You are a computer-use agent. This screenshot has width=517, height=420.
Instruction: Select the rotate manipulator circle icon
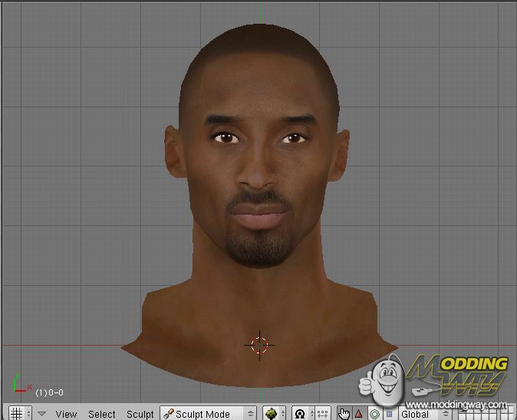[x=374, y=414]
